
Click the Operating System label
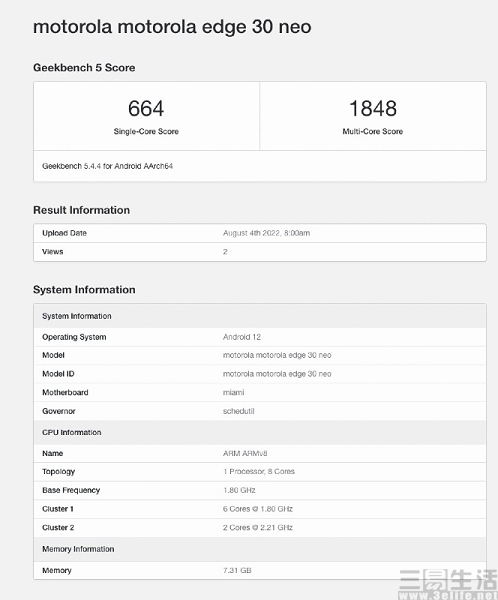(74, 337)
